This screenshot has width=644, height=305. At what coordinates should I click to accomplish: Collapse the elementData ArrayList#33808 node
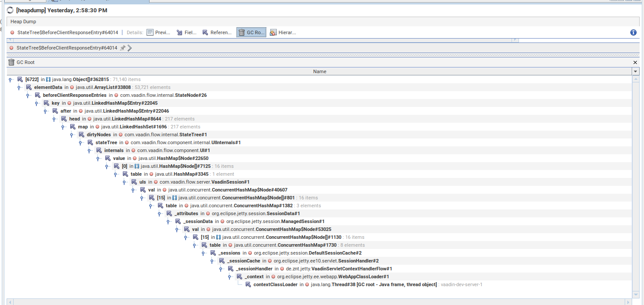point(18,87)
